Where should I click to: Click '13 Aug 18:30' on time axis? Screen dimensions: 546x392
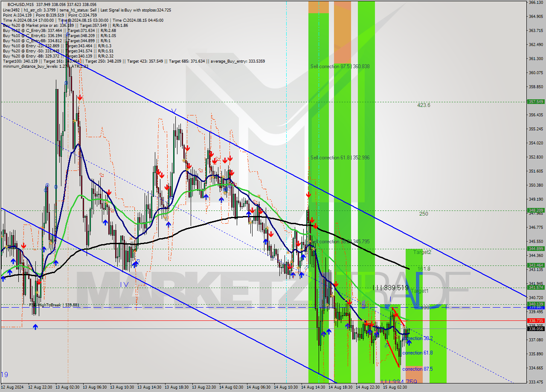(x=177, y=387)
